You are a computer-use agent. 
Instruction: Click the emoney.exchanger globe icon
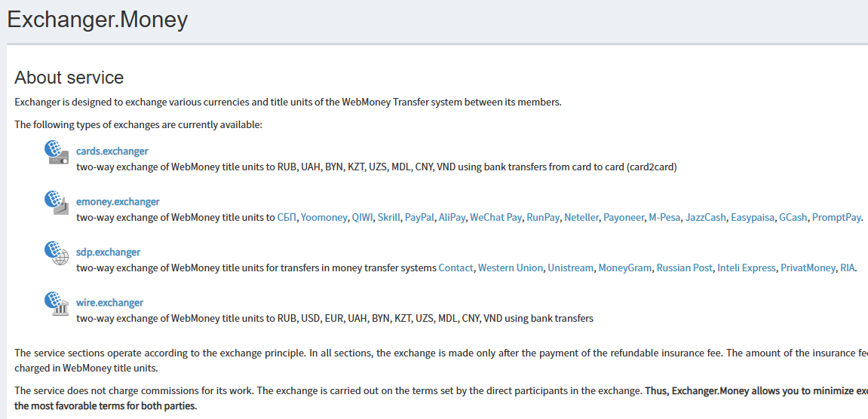pyautogui.click(x=57, y=203)
